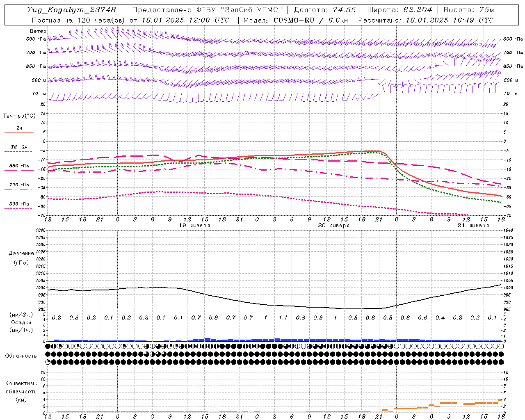Click the 0.4 precipitation value
This screenshot has height=420, width=525.
(x=440, y=318)
